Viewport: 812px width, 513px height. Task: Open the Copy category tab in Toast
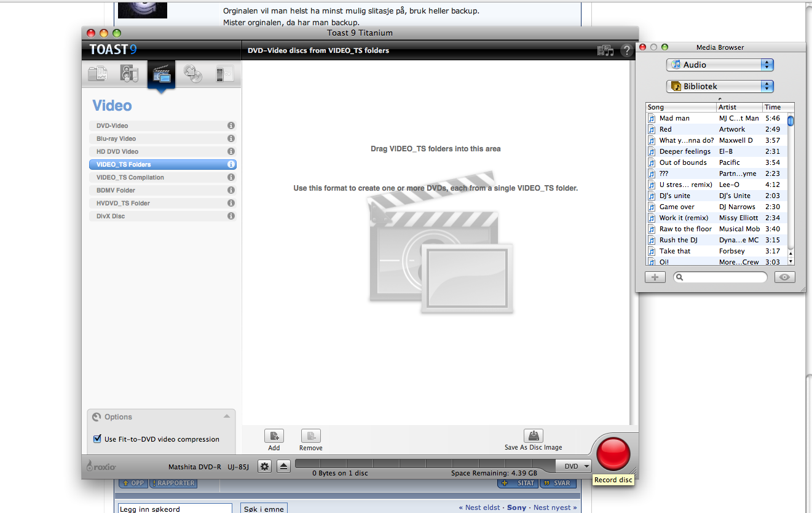point(193,74)
